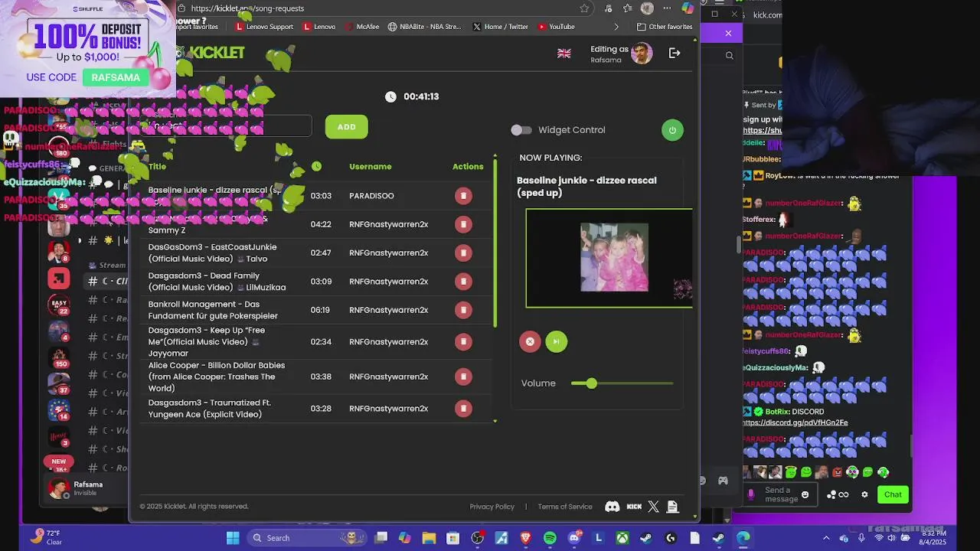Open YouTube bookmark in favorites bar

click(x=556, y=27)
